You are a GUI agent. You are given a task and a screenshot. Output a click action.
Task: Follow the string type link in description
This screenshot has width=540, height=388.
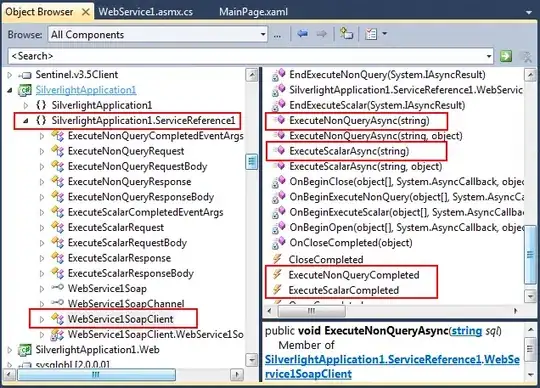click(467, 331)
